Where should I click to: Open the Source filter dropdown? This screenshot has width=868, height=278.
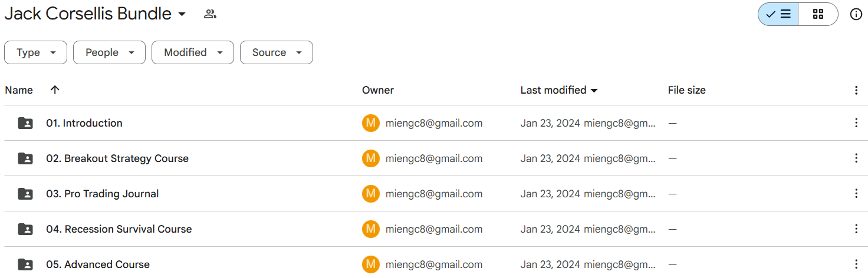tap(277, 52)
